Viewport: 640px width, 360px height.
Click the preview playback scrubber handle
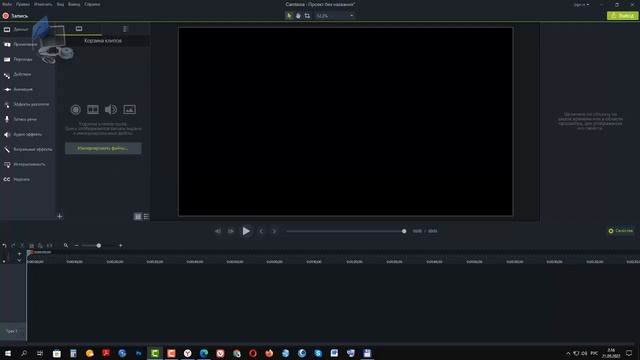(x=404, y=231)
